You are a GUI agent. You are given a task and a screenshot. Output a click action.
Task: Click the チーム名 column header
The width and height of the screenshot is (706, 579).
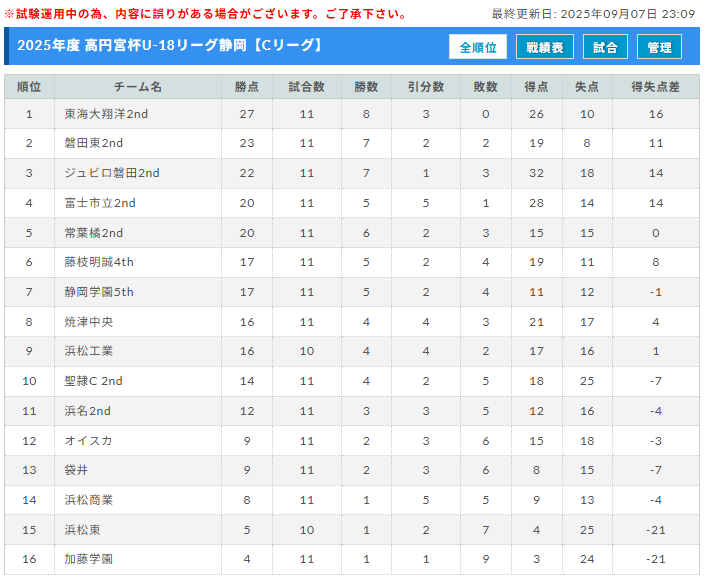tap(138, 87)
